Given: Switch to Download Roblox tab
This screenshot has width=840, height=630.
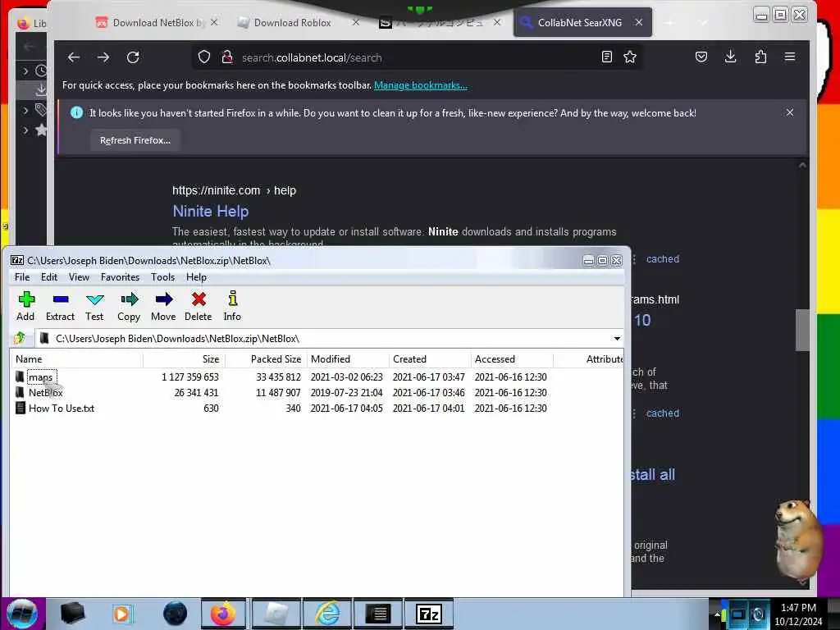Looking at the screenshot, I should [293, 22].
